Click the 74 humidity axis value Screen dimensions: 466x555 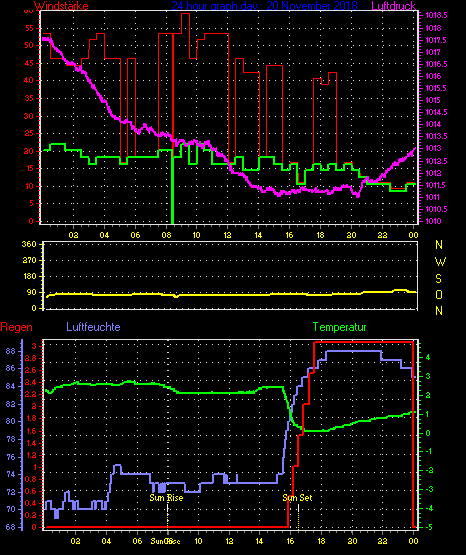pos(11,475)
